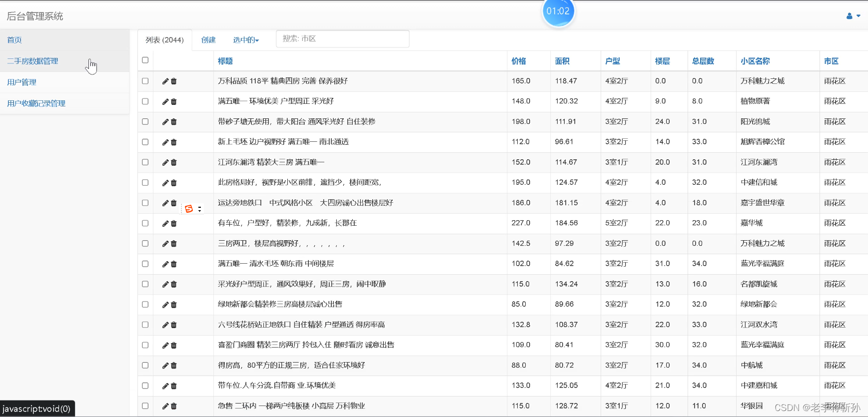
Task: Open 二手房数据管理 in sidebar
Action: pyautogui.click(x=32, y=61)
